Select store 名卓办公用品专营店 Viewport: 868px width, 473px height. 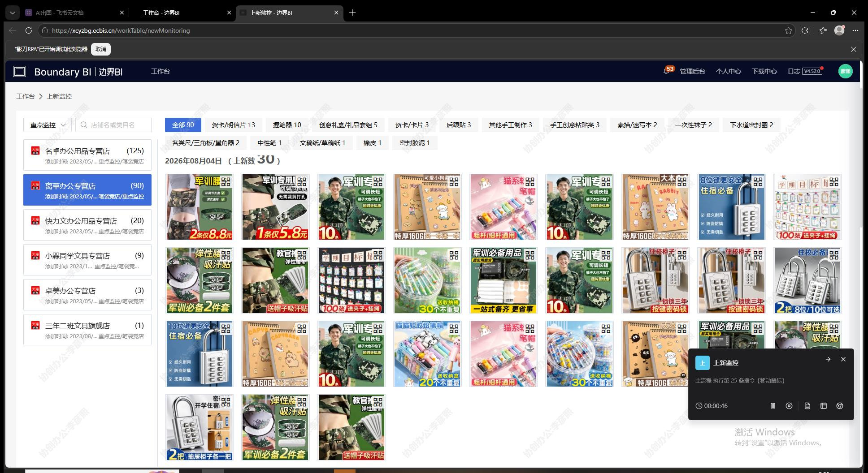tap(87, 155)
